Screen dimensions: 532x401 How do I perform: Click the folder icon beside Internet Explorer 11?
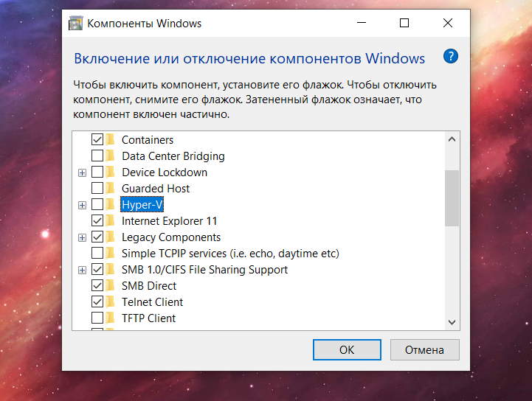pyautogui.click(x=110, y=220)
